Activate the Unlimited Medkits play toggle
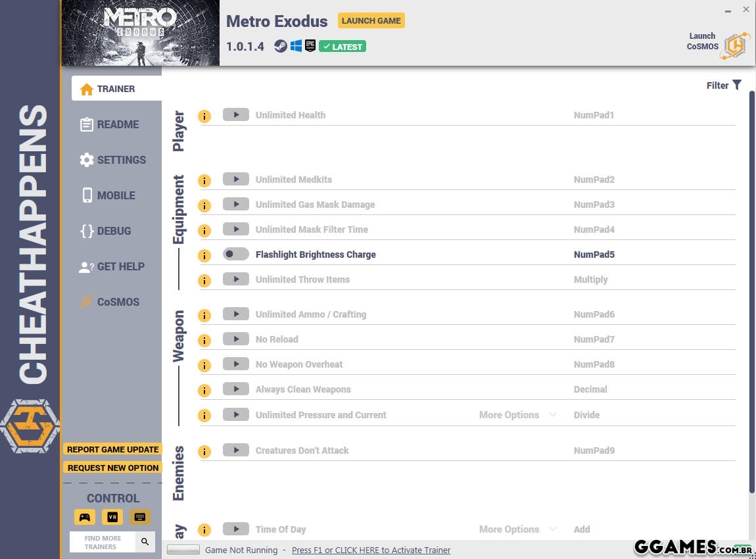The width and height of the screenshot is (756, 559). point(235,180)
